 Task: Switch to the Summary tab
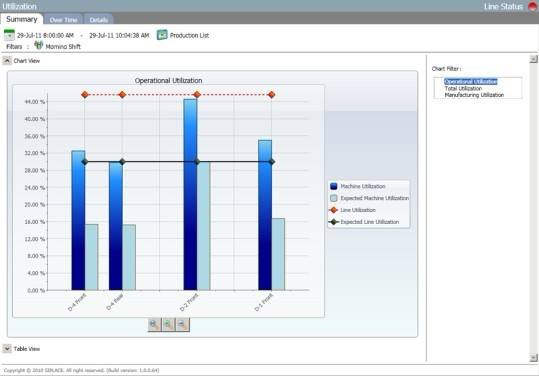pos(22,19)
